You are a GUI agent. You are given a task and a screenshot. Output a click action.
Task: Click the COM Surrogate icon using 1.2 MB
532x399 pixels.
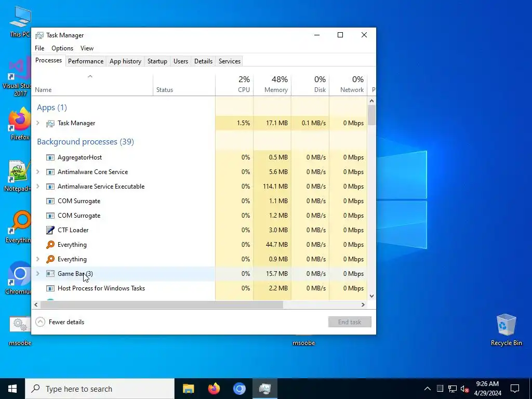(x=50, y=216)
